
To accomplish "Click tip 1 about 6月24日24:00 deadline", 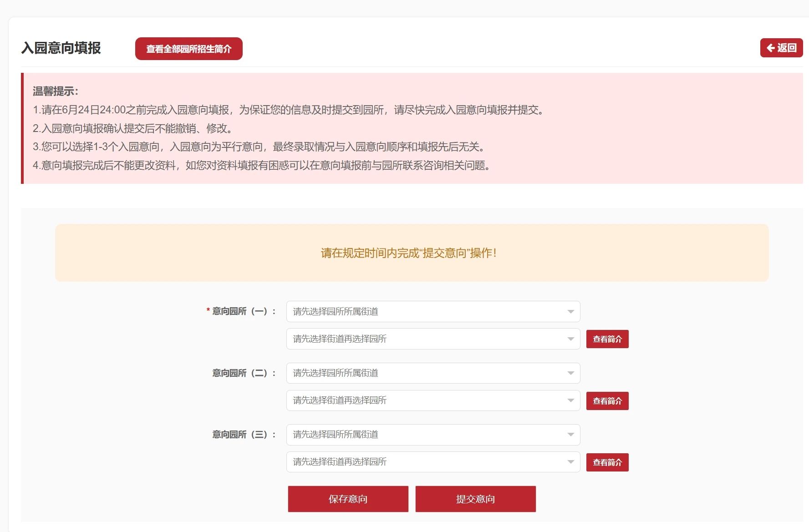I will point(289,110).
